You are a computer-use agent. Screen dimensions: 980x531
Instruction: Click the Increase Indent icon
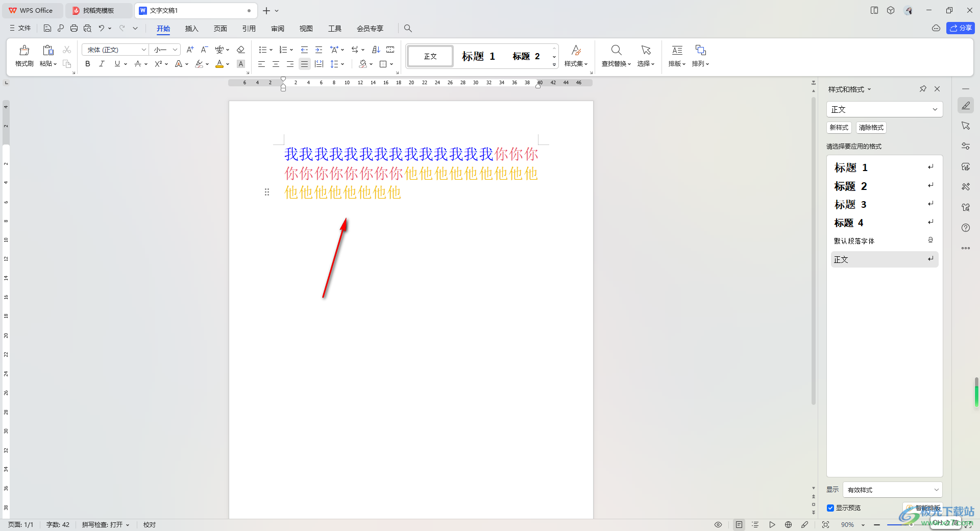click(x=318, y=50)
